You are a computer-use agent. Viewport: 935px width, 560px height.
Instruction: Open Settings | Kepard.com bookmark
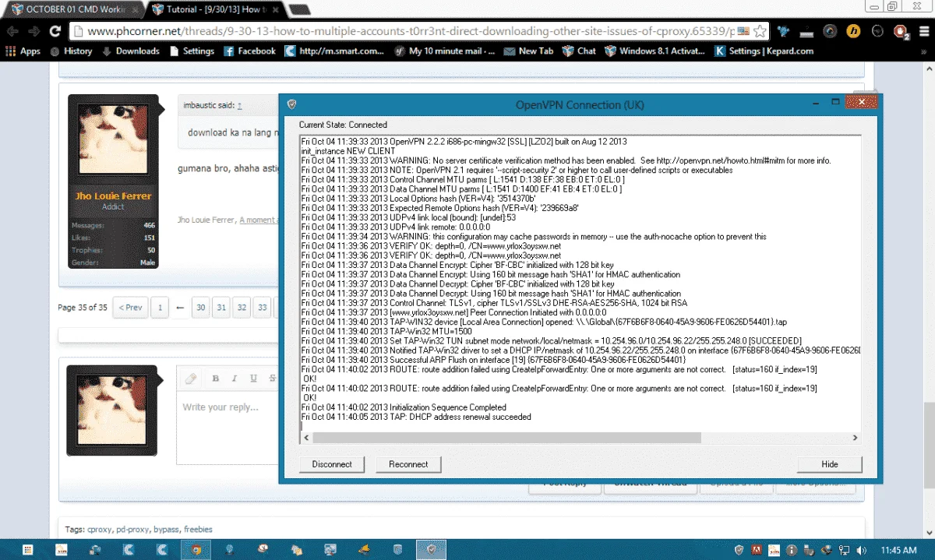(764, 51)
